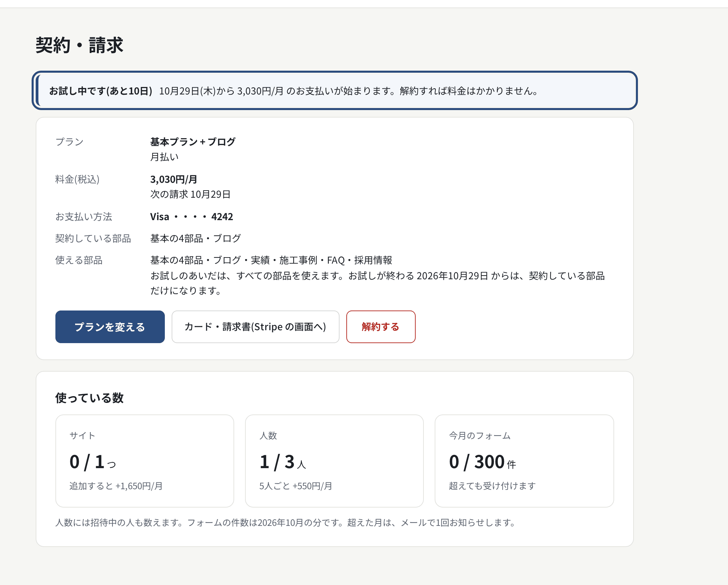The image size is (728, 585).
Task: Open カード・請求書(Stripe の画面へ) button
Action: (255, 327)
